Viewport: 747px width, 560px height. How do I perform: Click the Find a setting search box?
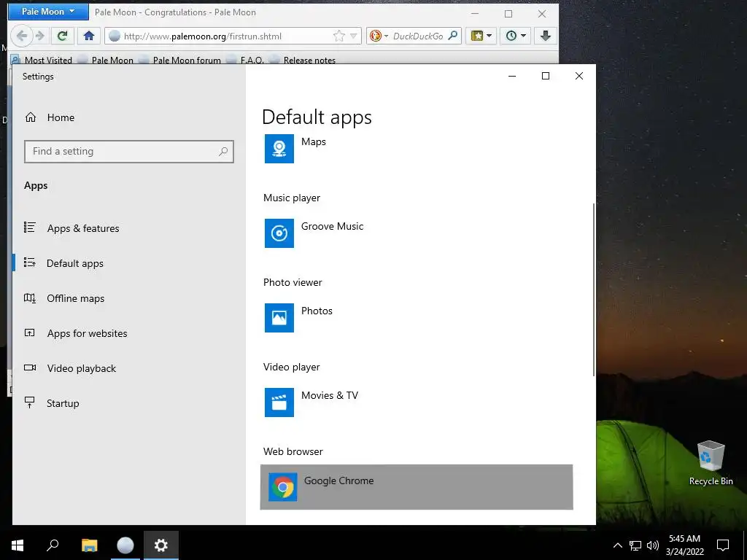tap(128, 152)
